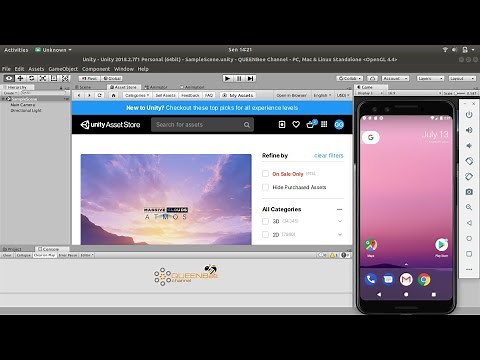Check the On Sale Only checkbox

265,174
